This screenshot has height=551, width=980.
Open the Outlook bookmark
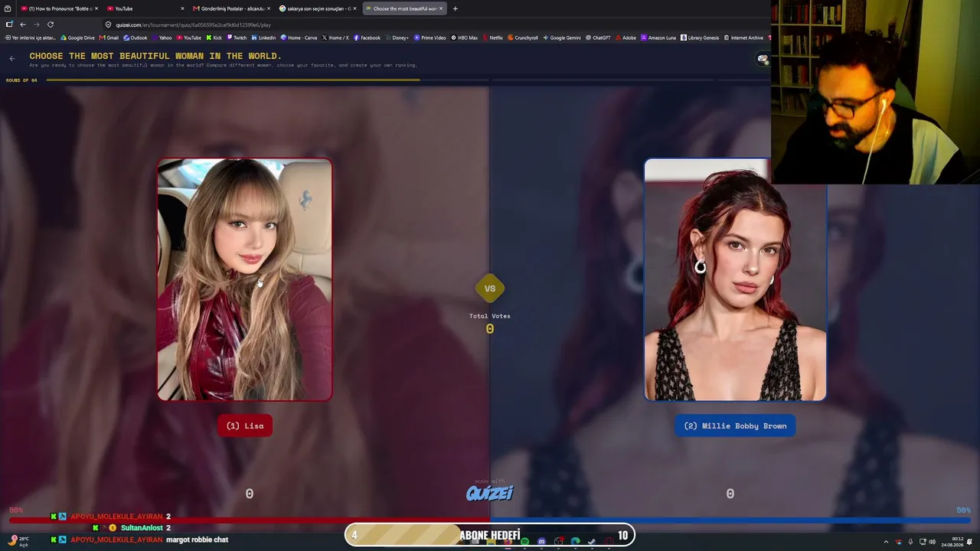pyautogui.click(x=136, y=37)
